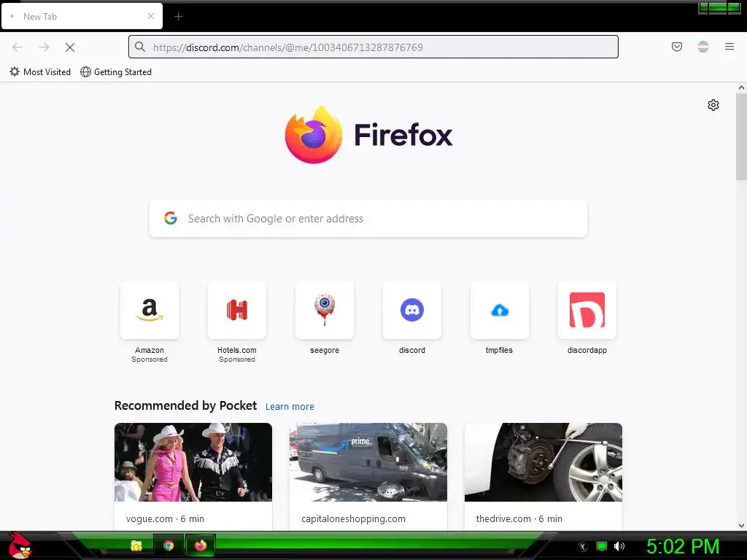Open new tab page personalize gear
This screenshot has width=747, height=560.
pyautogui.click(x=713, y=105)
